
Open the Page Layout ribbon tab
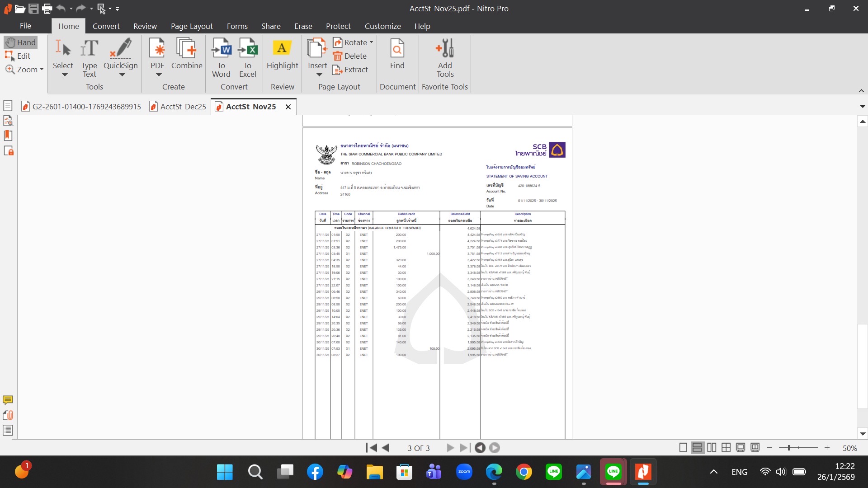click(x=192, y=26)
